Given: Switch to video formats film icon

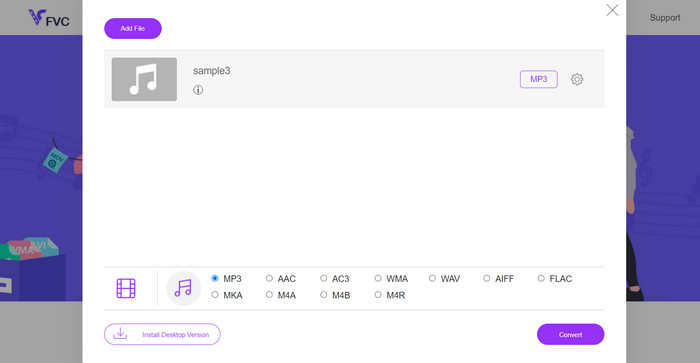Looking at the screenshot, I should click(126, 288).
